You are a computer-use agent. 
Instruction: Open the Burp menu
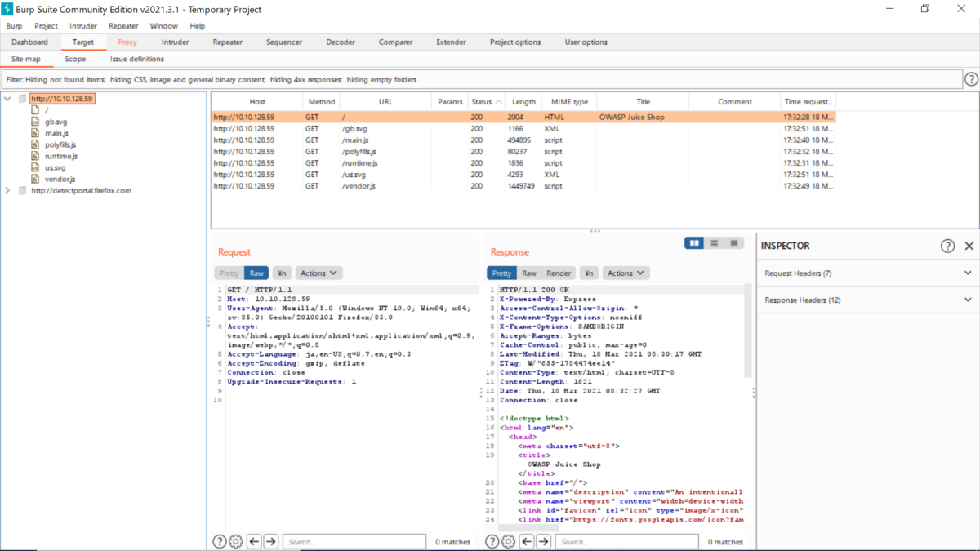tap(14, 26)
